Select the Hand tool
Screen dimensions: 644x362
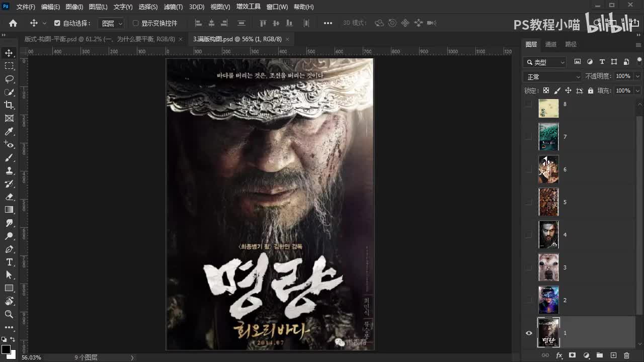click(9, 301)
